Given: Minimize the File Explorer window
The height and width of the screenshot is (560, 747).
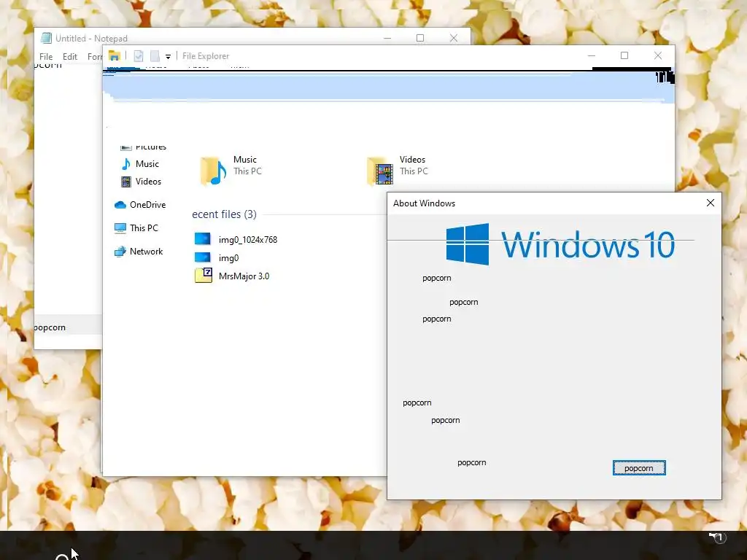Looking at the screenshot, I should (x=591, y=55).
